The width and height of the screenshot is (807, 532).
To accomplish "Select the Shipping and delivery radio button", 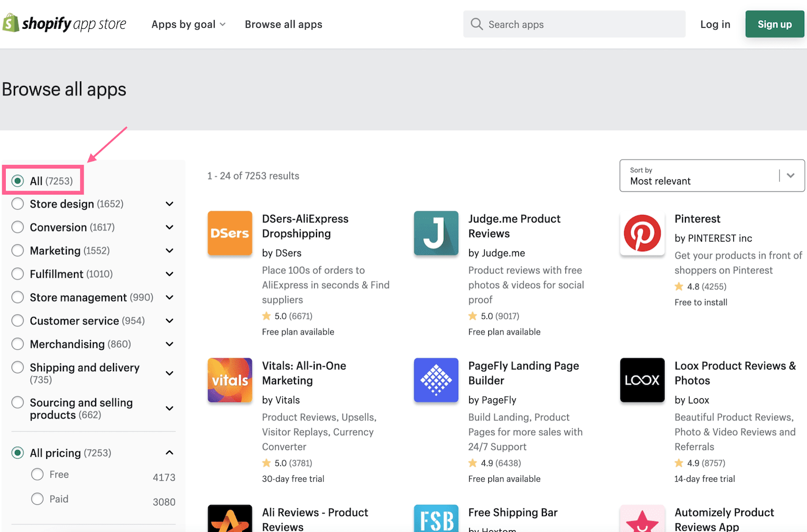I will pos(18,367).
